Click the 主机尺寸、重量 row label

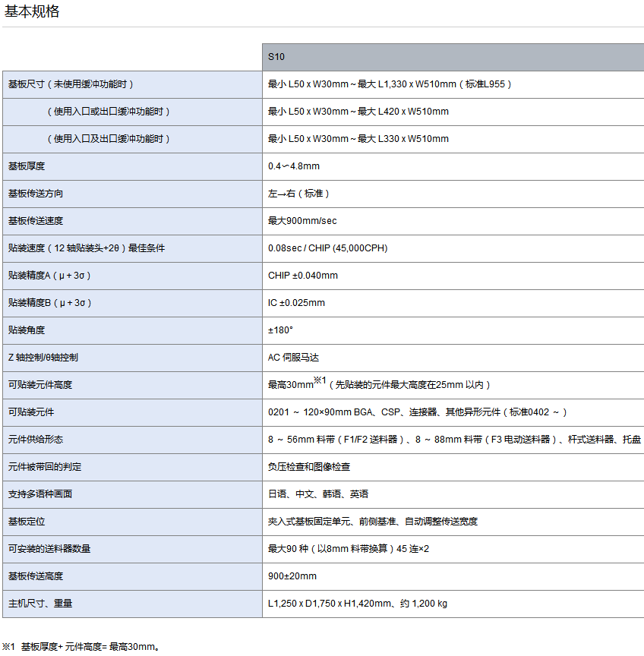40,604
